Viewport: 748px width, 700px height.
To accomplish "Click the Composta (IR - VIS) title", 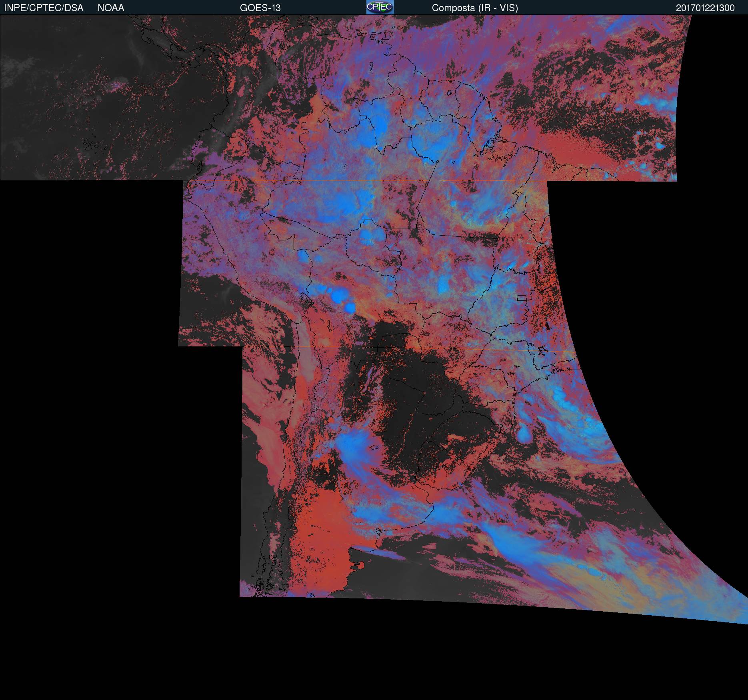I will click(x=475, y=8).
